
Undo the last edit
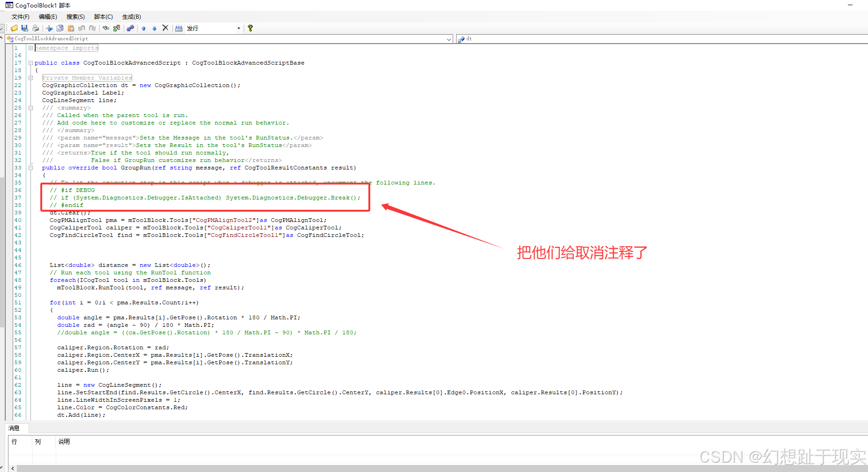[82, 28]
